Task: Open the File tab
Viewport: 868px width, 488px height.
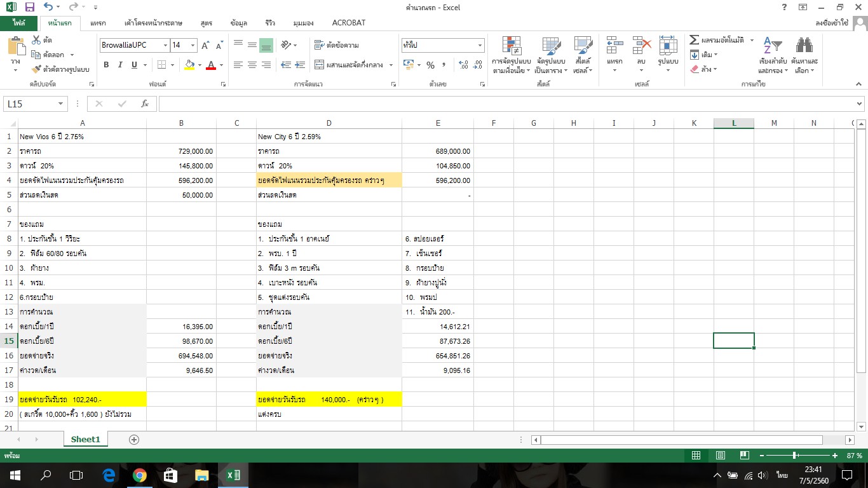Action: tap(18, 23)
